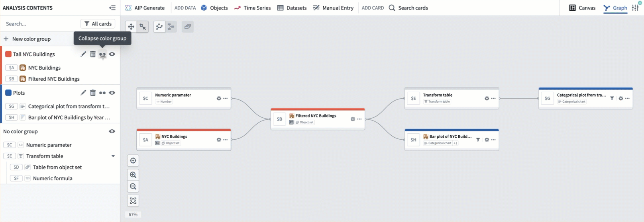644x222 pixels.
Task: Open more options on NYC Buildings node
Action: [x=226, y=140]
